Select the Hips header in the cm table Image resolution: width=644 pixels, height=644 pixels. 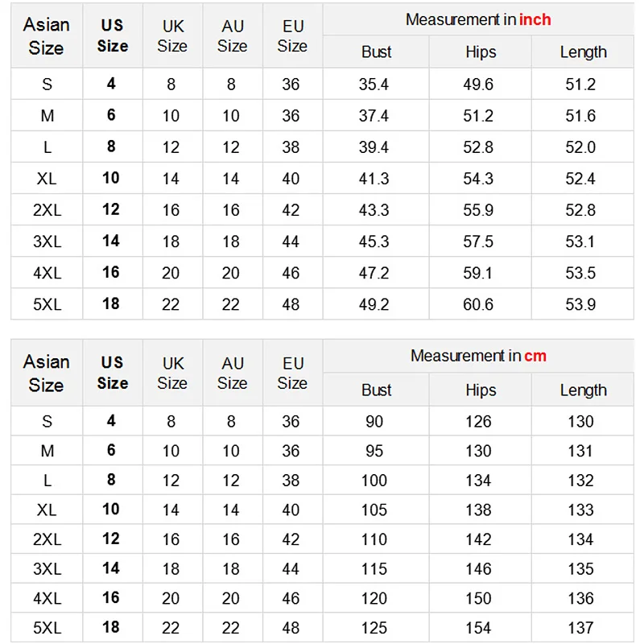coord(481,390)
